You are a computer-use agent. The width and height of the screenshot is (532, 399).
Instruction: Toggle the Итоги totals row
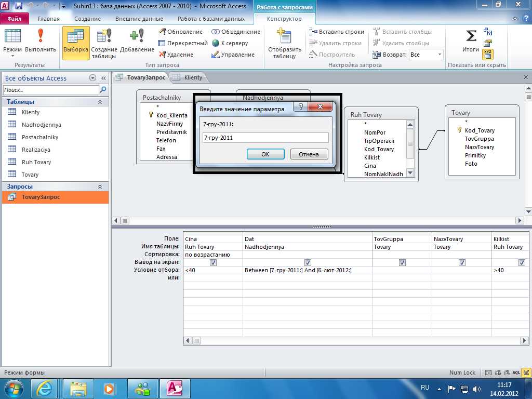coord(471,41)
